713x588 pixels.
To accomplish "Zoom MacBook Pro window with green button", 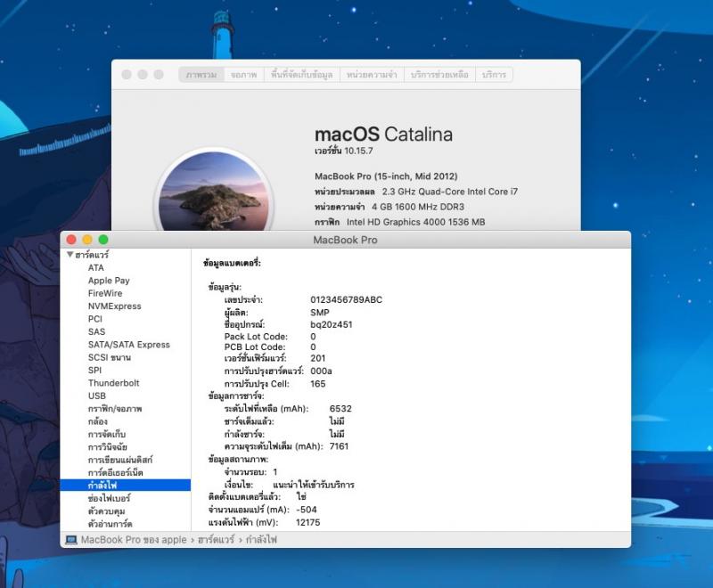I will [x=103, y=240].
